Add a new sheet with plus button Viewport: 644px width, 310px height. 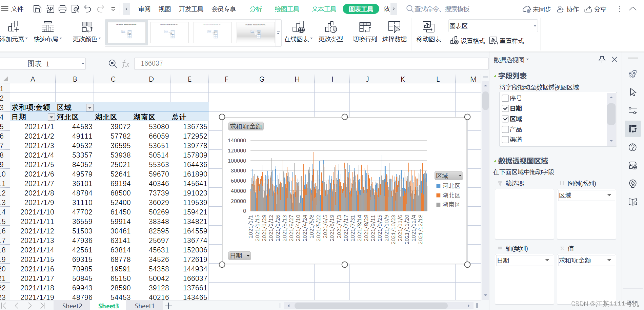[168, 306]
